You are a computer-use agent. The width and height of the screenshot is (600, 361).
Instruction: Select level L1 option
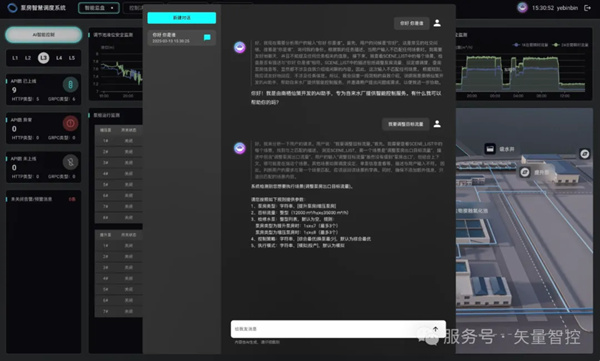[15, 58]
